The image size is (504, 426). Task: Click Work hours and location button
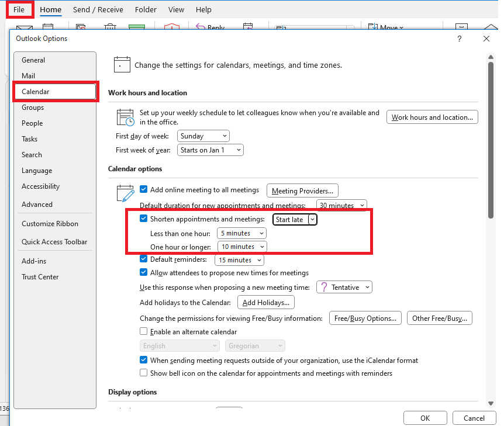coord(432,117)
